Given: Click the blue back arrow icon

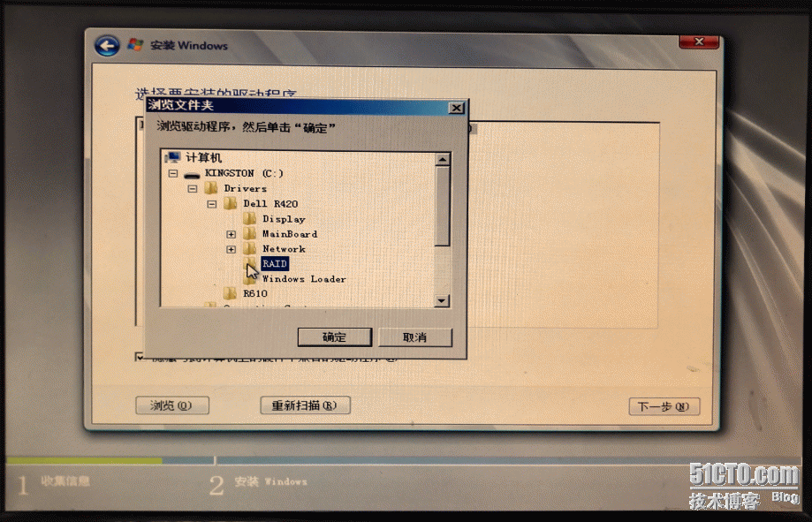Looking at the screenshot, I should point(107,46).
